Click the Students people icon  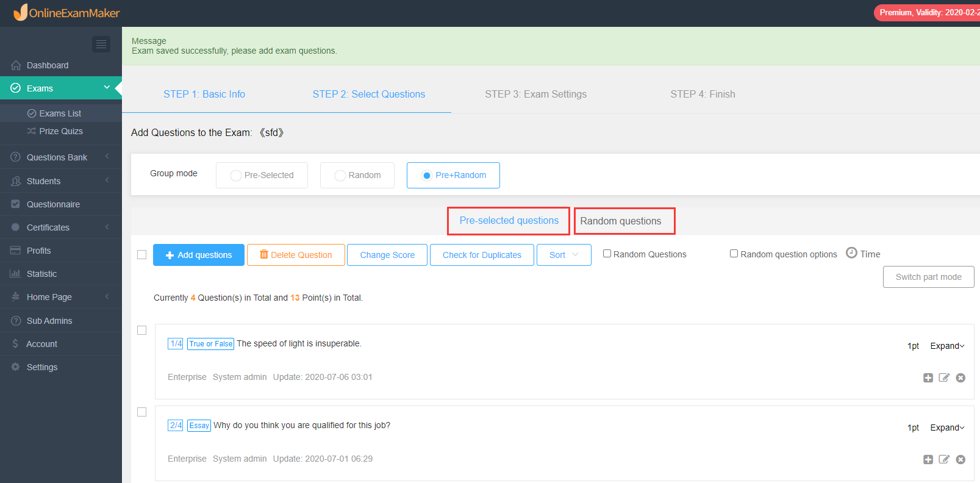tap(16, 181)
